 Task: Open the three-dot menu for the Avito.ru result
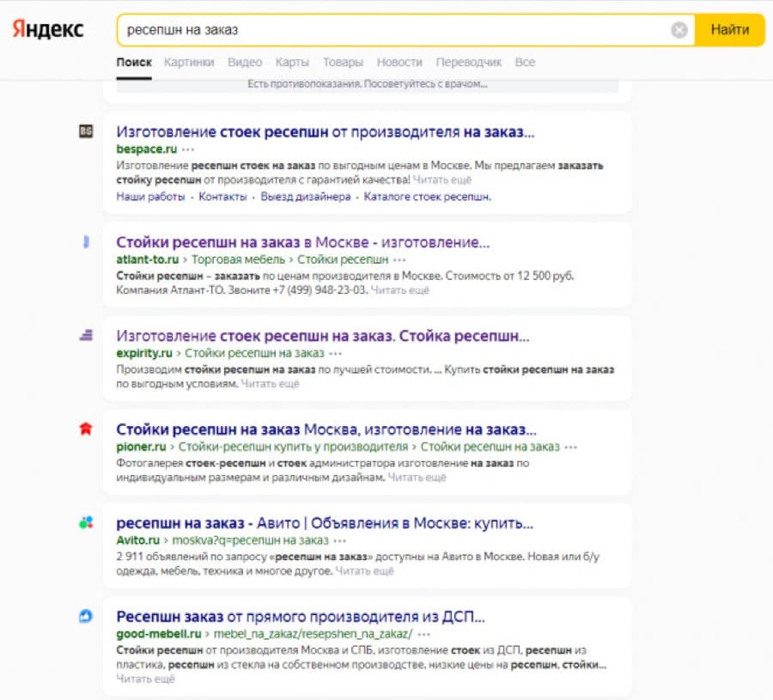tap(339, 541)
